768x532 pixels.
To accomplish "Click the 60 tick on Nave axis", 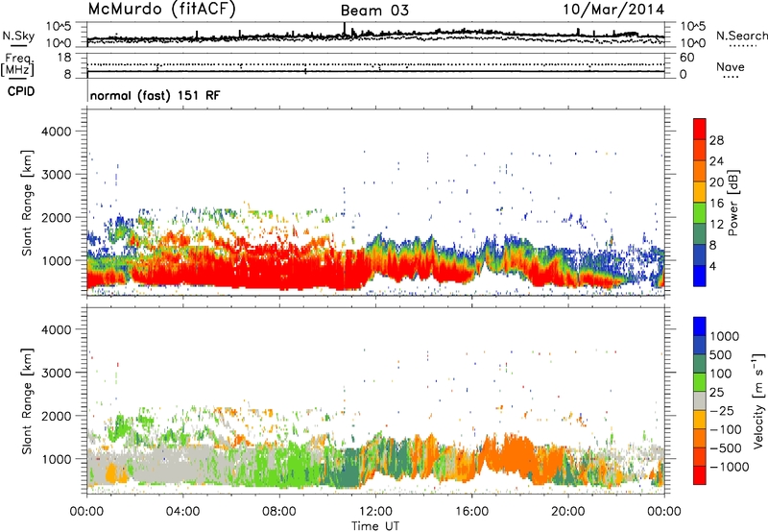I will coord(686,58).
